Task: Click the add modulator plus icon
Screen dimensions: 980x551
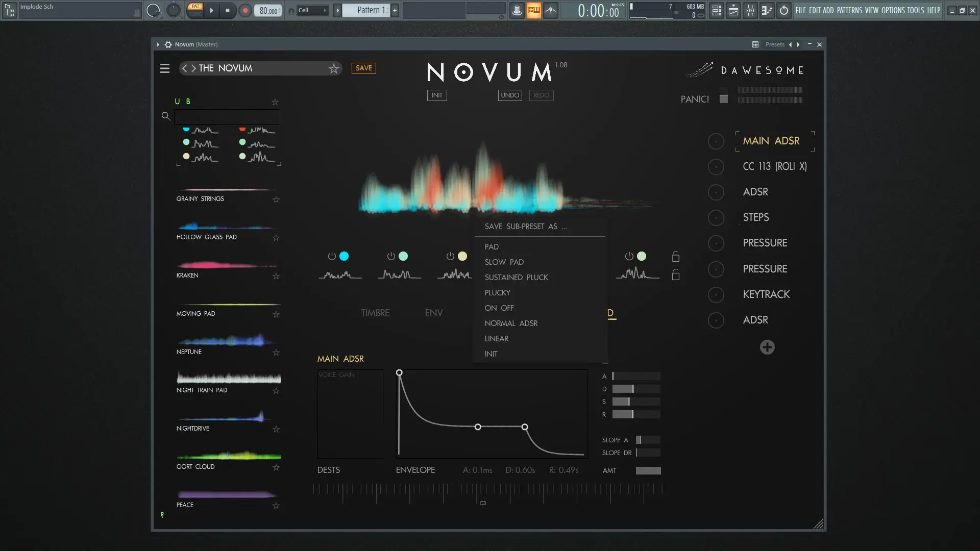Action: tap(767, 347)
